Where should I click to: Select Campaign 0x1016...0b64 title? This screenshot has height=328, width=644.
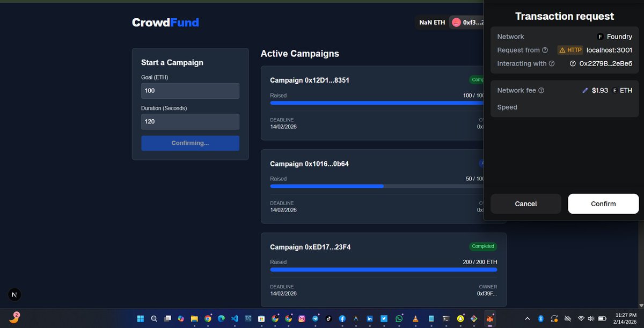pos(309,164)
